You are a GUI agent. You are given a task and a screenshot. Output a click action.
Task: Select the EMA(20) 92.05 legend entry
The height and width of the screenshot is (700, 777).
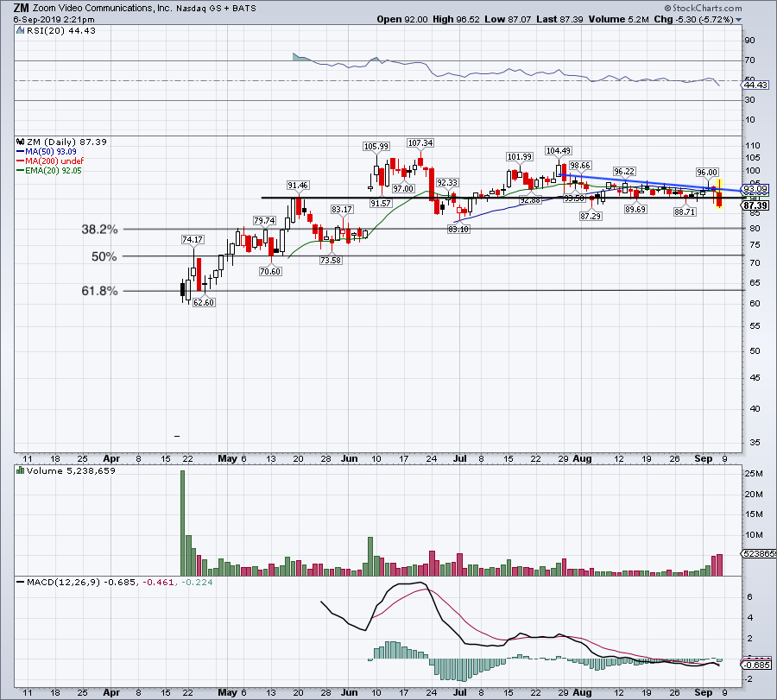tap(49, 170)
